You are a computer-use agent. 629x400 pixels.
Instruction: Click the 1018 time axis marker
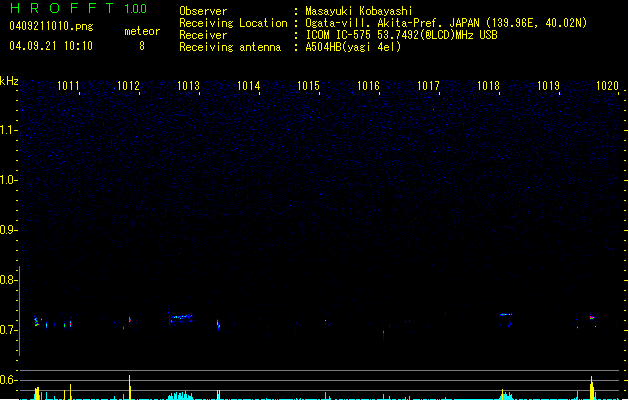488,86
